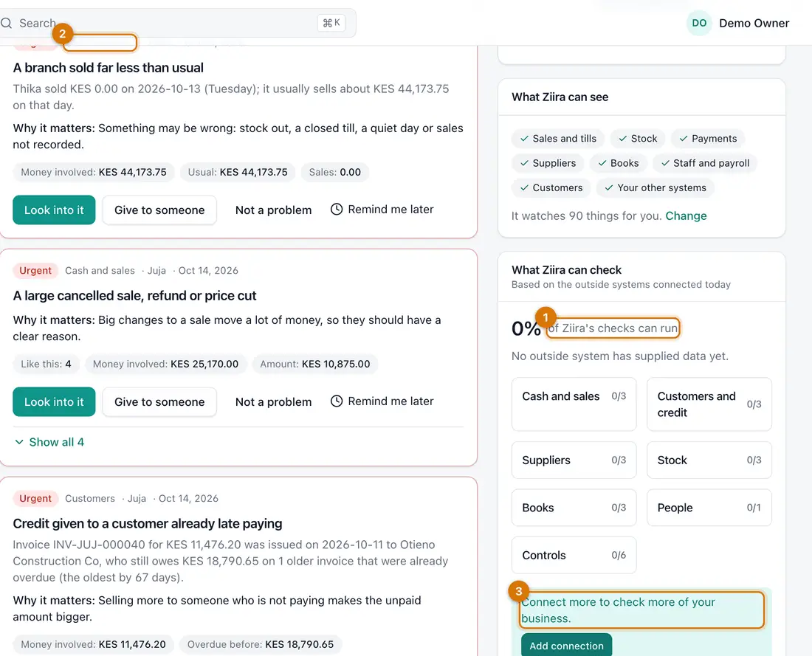Viewport: 812px width, 656px height.
Task: Click 'Overdue before: KES 18,790.65' chip
Action: (x=261, y=644)
